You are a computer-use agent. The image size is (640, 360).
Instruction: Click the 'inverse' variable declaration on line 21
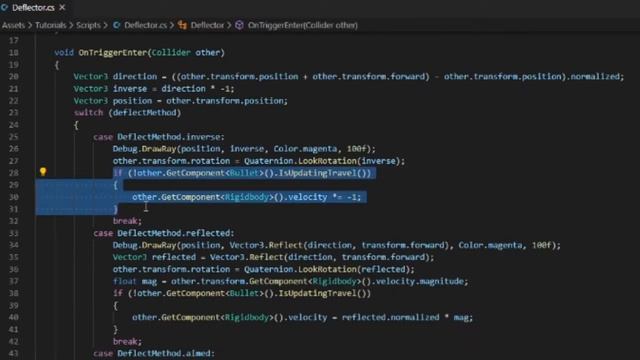[x=129, y=89]
